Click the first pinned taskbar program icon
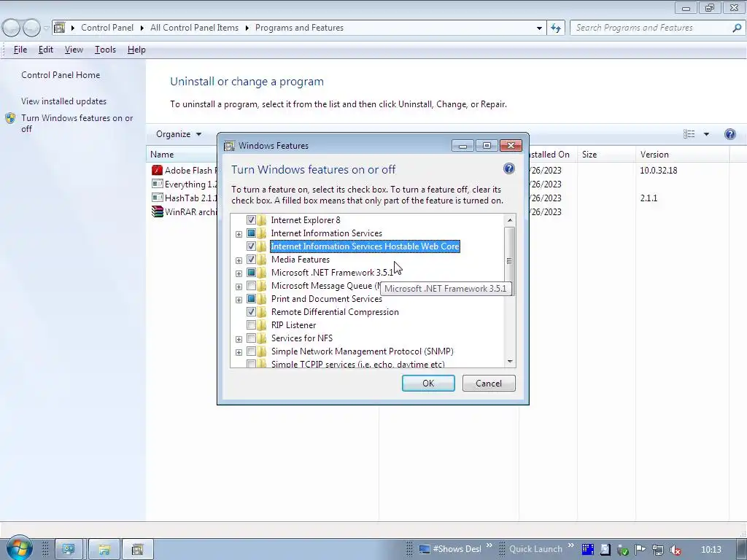747x560 pixels. [x=69, y=550]
